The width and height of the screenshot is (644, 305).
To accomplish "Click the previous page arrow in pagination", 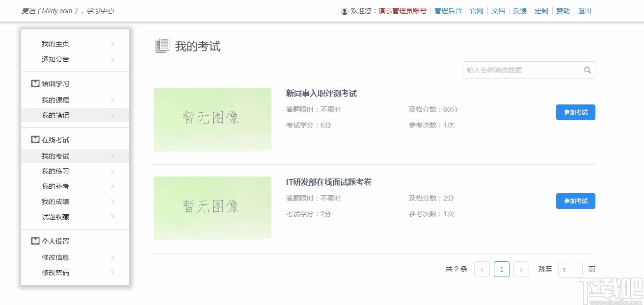I will (482, 269).
